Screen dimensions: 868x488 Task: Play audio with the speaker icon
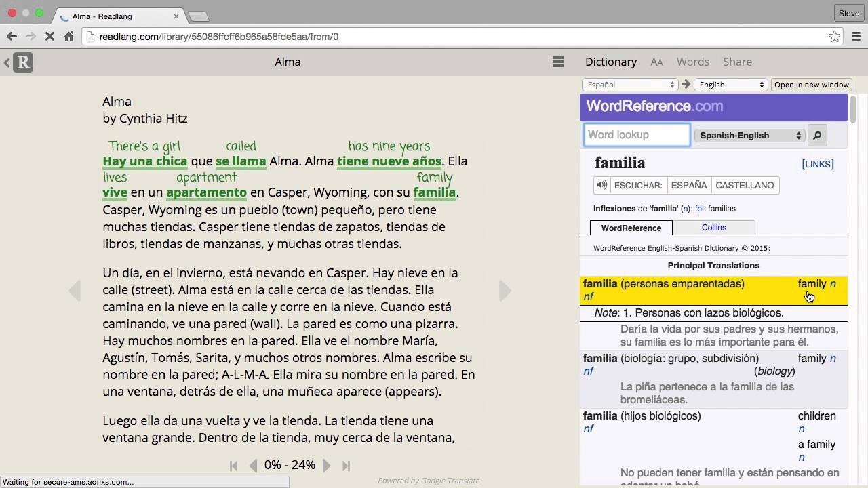click(x=601, y=185)
